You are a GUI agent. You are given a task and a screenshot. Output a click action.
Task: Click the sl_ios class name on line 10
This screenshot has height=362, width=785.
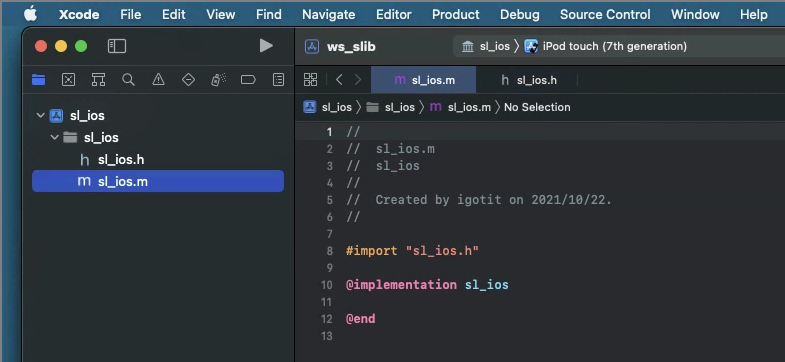487,285
